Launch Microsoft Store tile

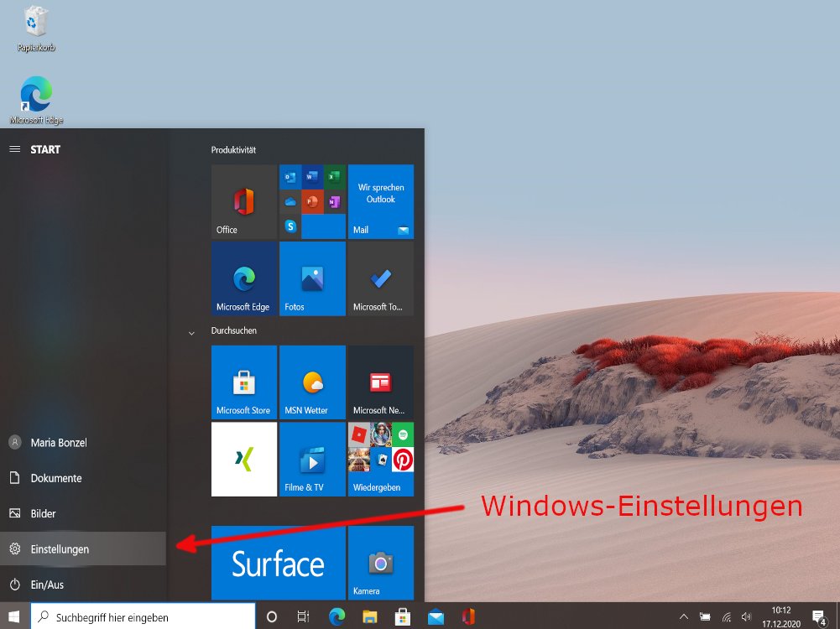click(x=243, y=382)
